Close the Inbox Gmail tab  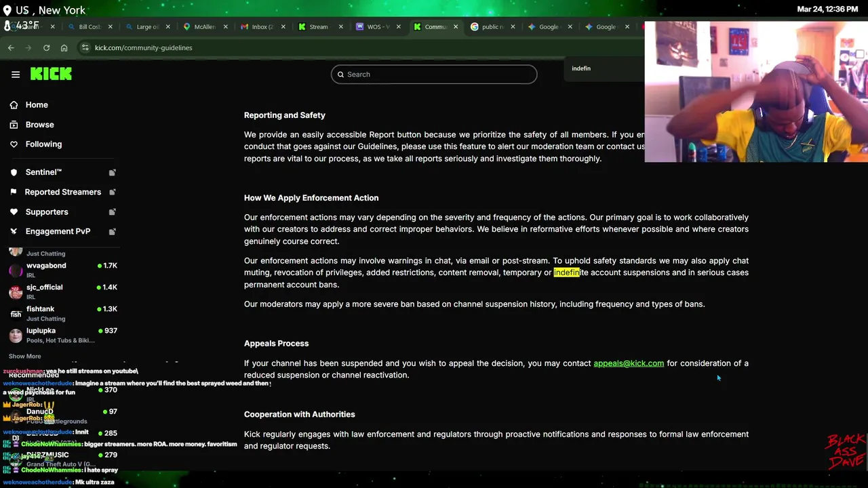pos(283,27)
